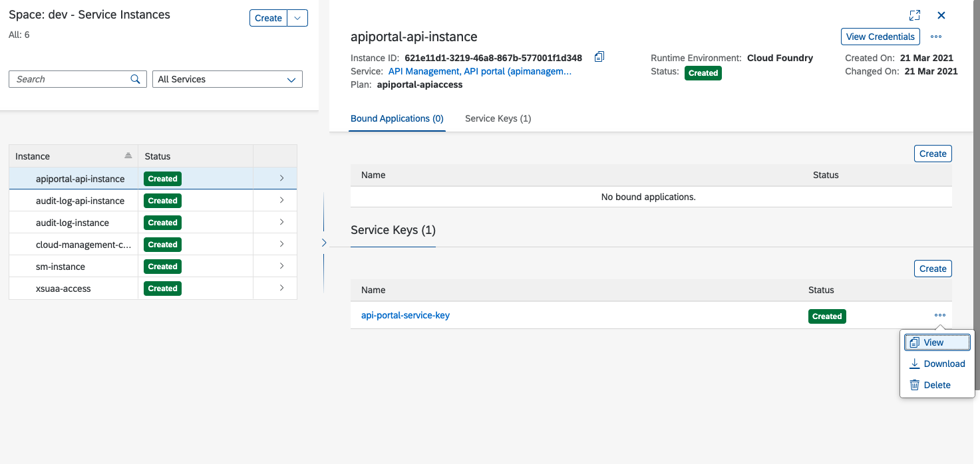The width and height of the screenshot is (980, 464).
Task: Focus the instance Search field
Action: (x=70, y=79)
